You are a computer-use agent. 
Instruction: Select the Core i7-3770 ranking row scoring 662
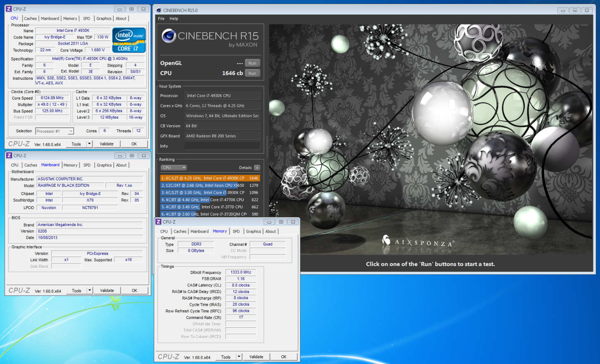pyautogui.click(x=210, y=207)
